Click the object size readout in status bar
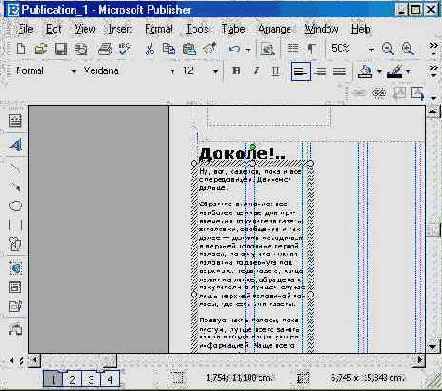Image resolution: width=442 pixels, height=391 pixels. (367, 378)
